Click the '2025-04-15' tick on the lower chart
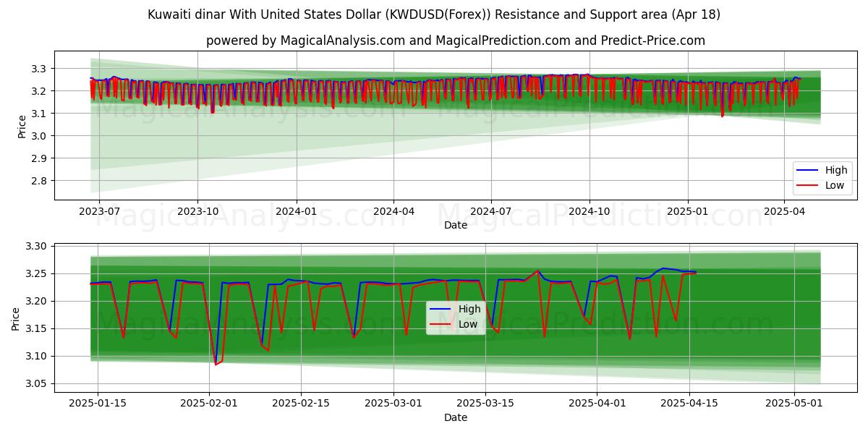Image resolution: width=868 pixels, height=434 pixels. 689,404
